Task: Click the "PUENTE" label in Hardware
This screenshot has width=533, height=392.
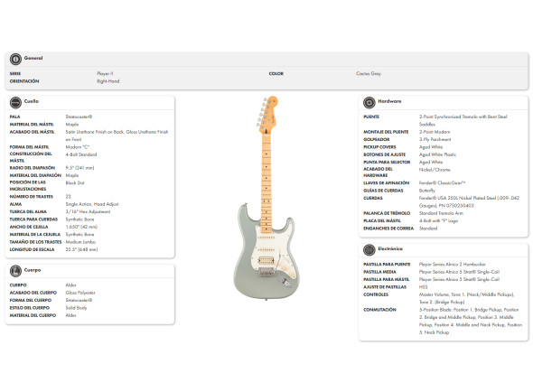Action: (371, 117)
